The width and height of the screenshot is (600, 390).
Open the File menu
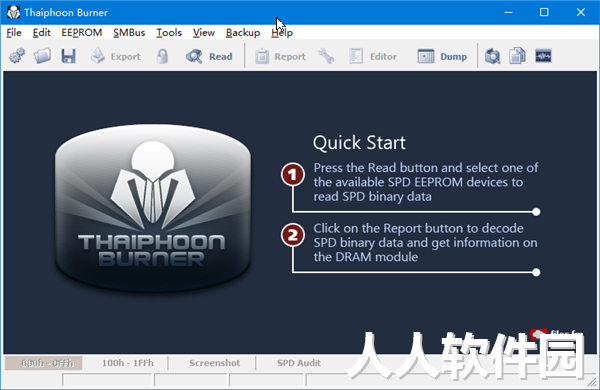[x=14, y=33]
